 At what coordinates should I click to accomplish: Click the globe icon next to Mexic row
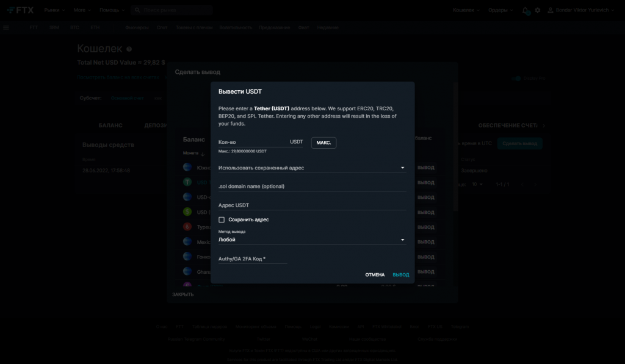tap(187, 241)
